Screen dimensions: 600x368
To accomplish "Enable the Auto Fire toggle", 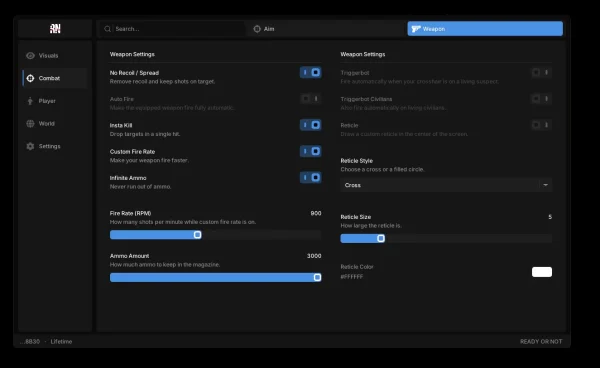I will [x=310, y=99].
